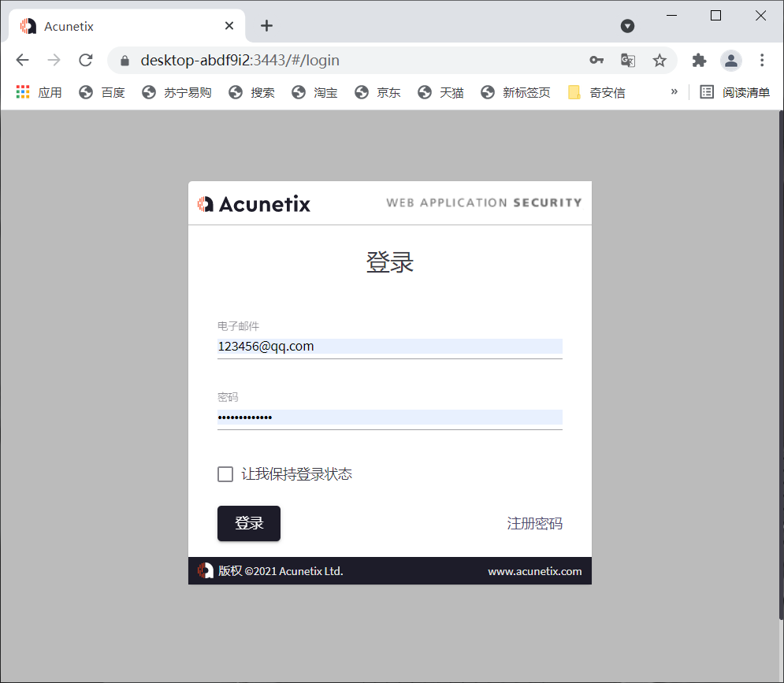Check the 让我保持登录状态 checkbox
784x683 pixels.
225,474
